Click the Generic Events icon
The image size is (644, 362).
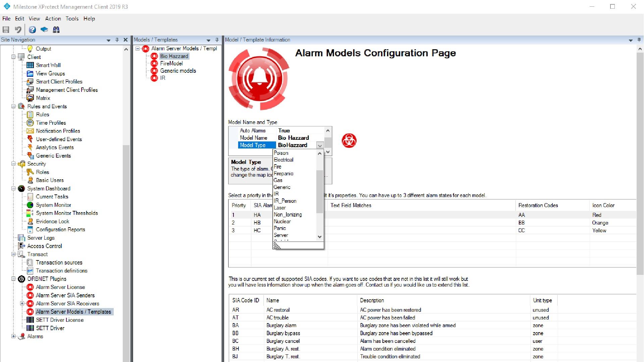(x=30, y=156)
